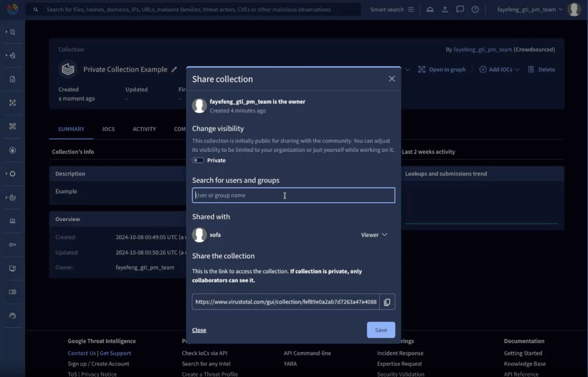
Task: Open the Get Support footer link
Action: click(x=115, y=353)
